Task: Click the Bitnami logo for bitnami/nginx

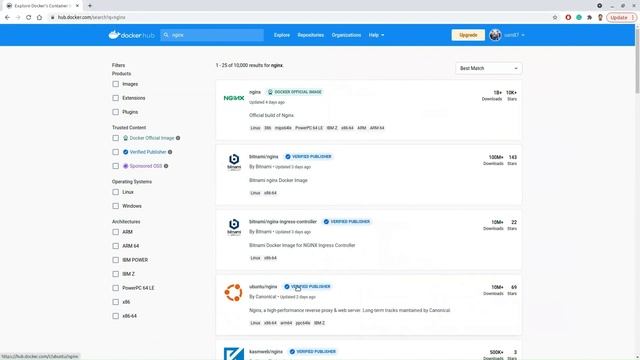Action: [234, 162]
